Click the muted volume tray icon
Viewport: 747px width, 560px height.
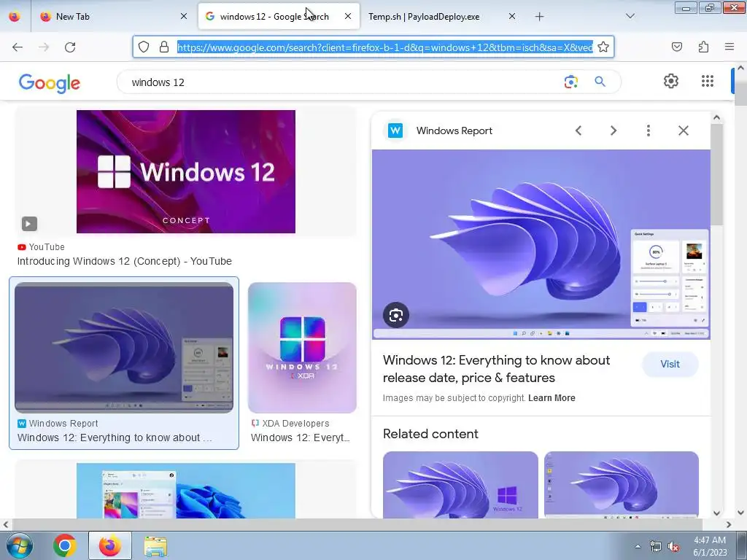click(x=673, y=547)
